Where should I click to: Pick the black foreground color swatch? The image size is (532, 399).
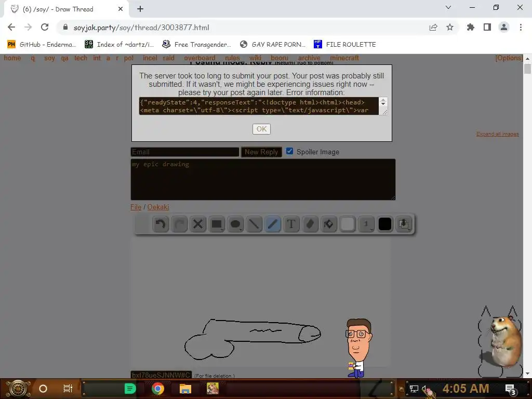pos(385,224)
